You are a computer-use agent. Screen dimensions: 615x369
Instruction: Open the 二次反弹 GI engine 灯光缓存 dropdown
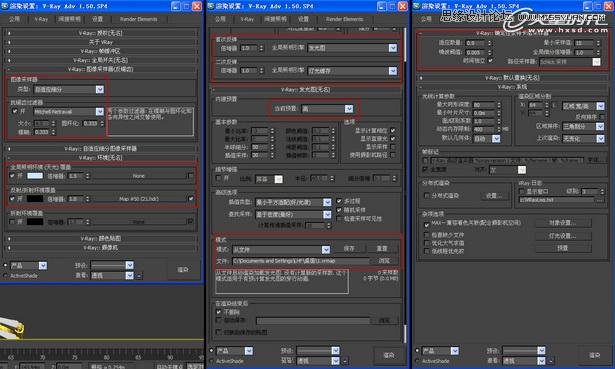pyautogui.click(x=352, y=71)
